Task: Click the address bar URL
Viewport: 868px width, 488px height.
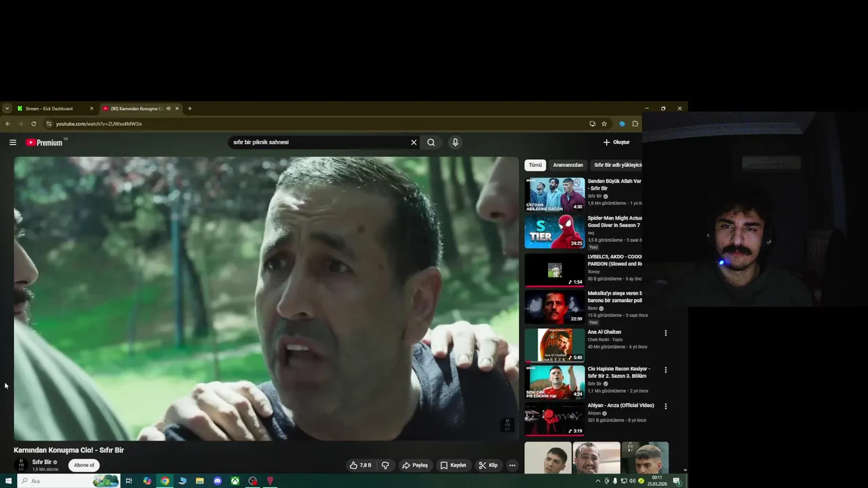Action: pos(99,124)
